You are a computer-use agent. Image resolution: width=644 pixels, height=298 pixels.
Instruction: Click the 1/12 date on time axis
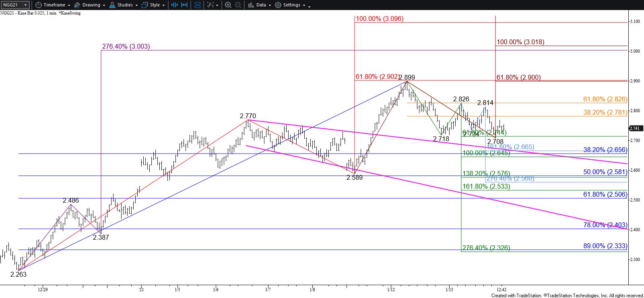[x=390, y=289]
